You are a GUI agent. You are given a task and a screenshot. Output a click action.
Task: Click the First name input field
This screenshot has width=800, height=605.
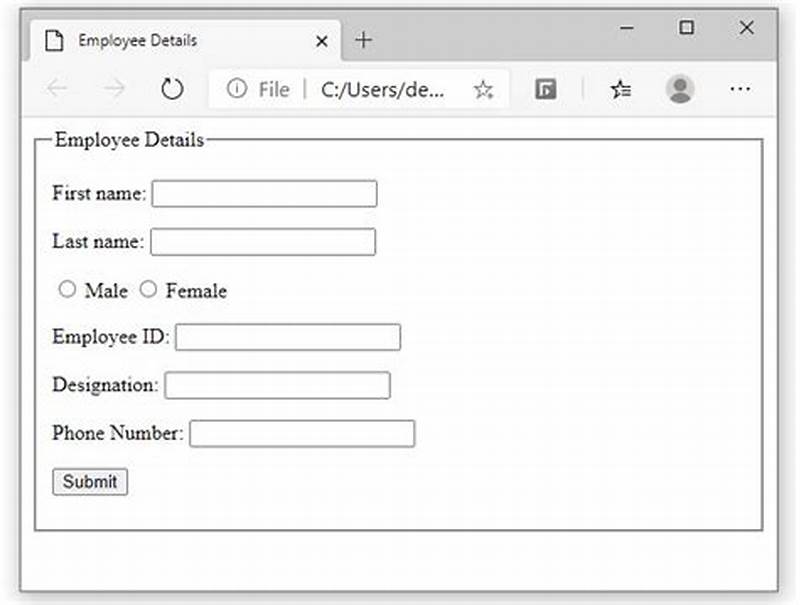[263, 193]
